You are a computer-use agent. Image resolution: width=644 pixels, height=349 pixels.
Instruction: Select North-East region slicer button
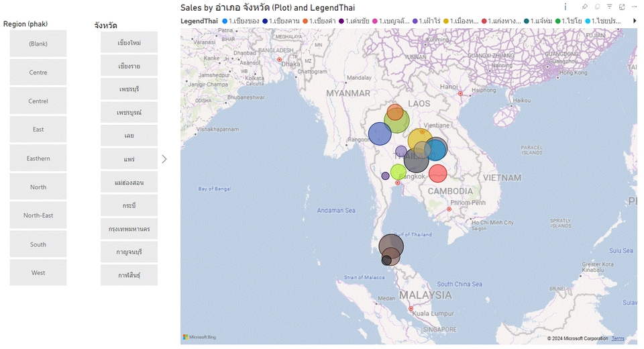click(38, 215)
